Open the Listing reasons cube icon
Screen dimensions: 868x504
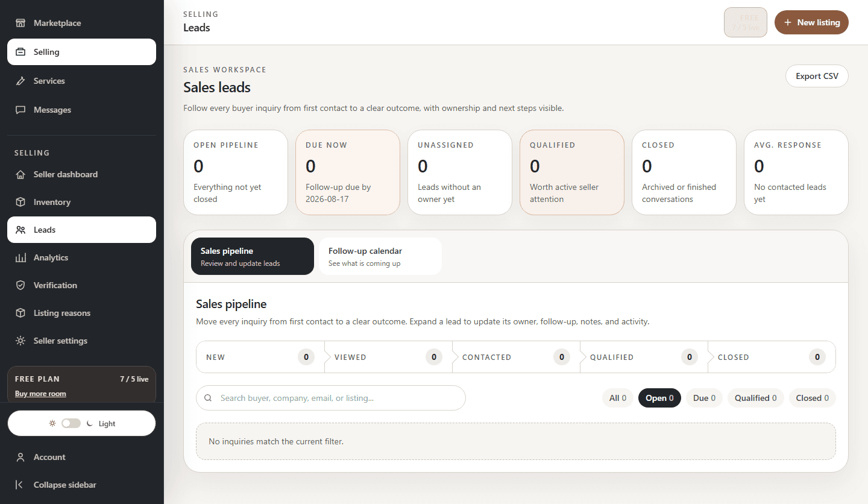[x=20, y=313]
